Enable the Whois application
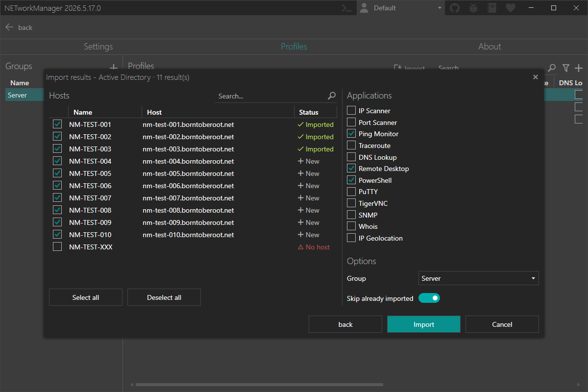Image resolution: width=588 pixels, height=392 pixels. click(x=351, y=226)
